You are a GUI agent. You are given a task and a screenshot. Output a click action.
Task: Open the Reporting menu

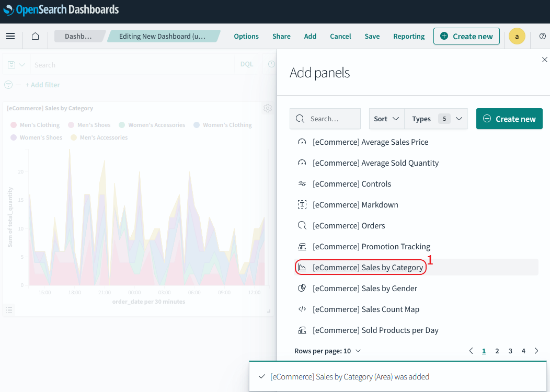tap(409, 36)
